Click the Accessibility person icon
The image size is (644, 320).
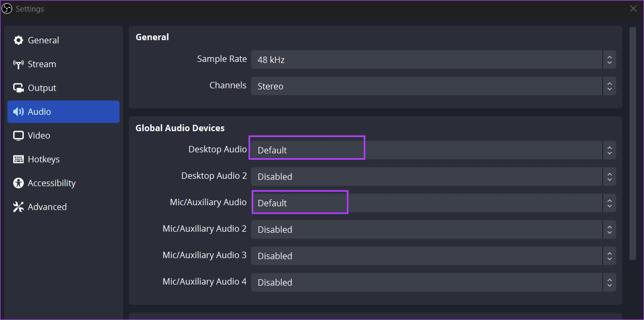click(18, 184)
